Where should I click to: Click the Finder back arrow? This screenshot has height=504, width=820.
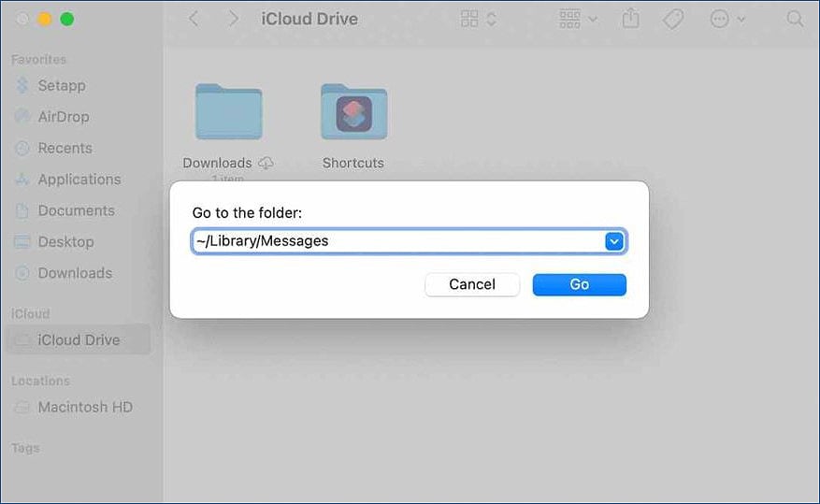click(194, 20)
